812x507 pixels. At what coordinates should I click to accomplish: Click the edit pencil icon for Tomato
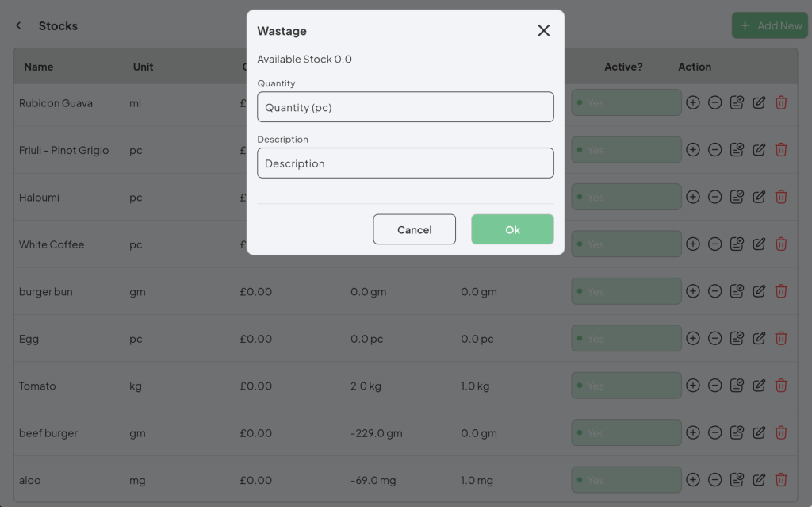point(759,386)
